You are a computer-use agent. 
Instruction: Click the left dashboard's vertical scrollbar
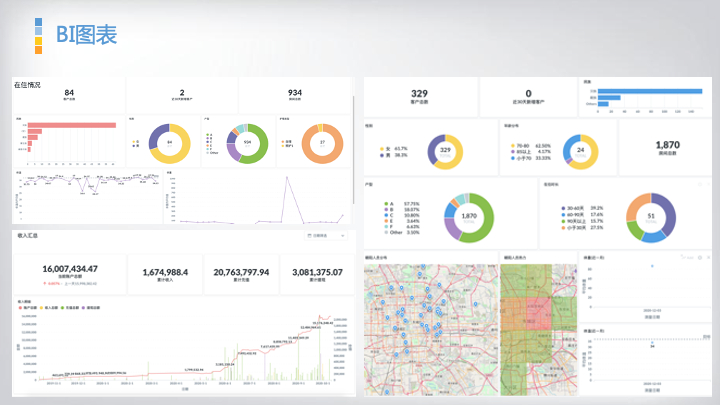click(x=354, y=150)
